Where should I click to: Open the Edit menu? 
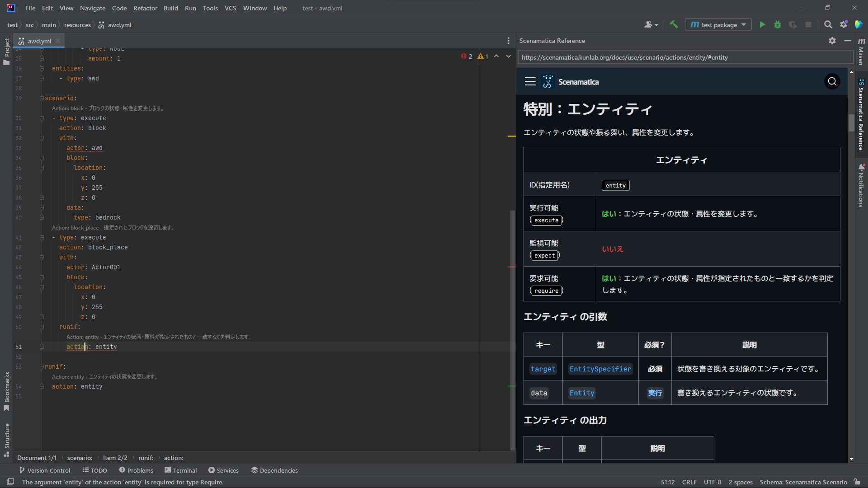pos(47,8)
